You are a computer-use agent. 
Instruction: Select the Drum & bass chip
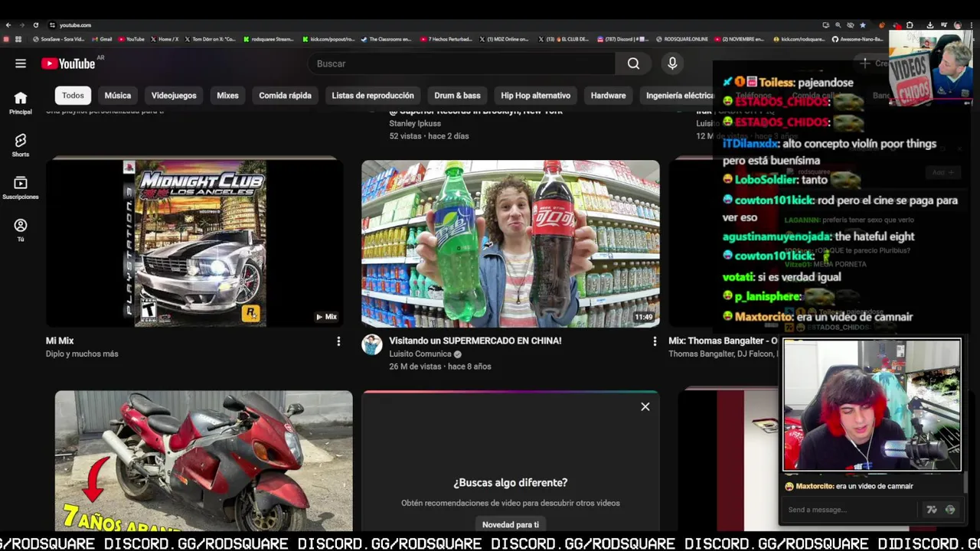coord(457,96)
